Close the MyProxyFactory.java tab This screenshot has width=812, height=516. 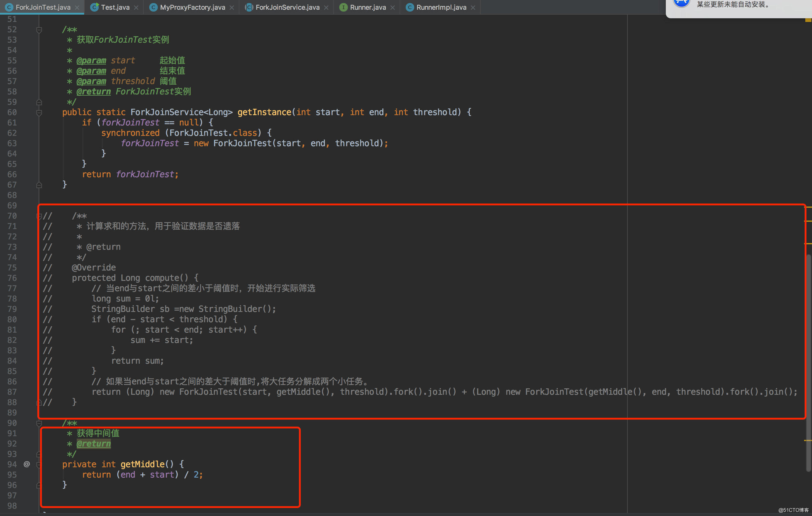click(x=232, y=7)
